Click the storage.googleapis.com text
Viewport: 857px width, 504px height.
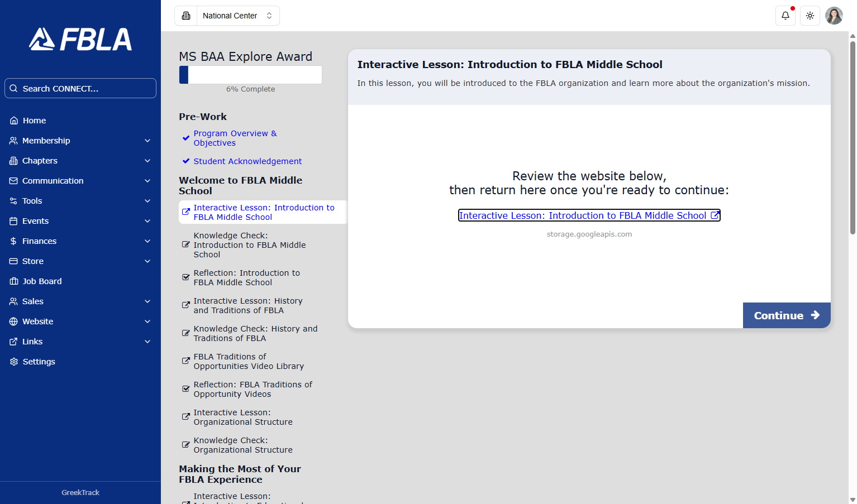[589, 234]
